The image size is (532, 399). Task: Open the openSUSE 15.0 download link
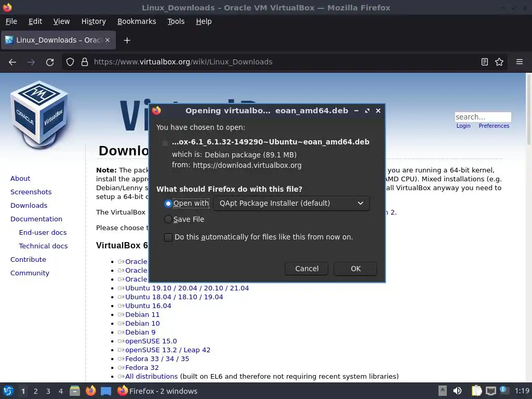(151, 341)
